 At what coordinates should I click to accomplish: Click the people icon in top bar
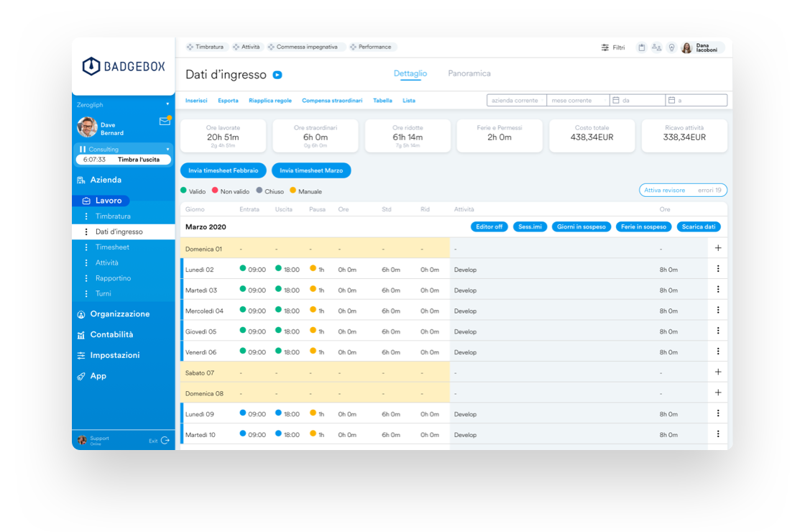tap(656, 47)
